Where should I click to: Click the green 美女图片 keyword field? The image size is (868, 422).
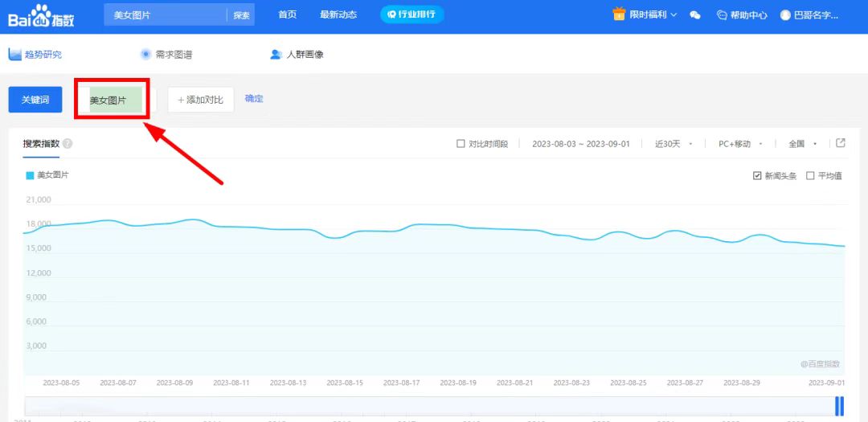(x=116, y=100)
